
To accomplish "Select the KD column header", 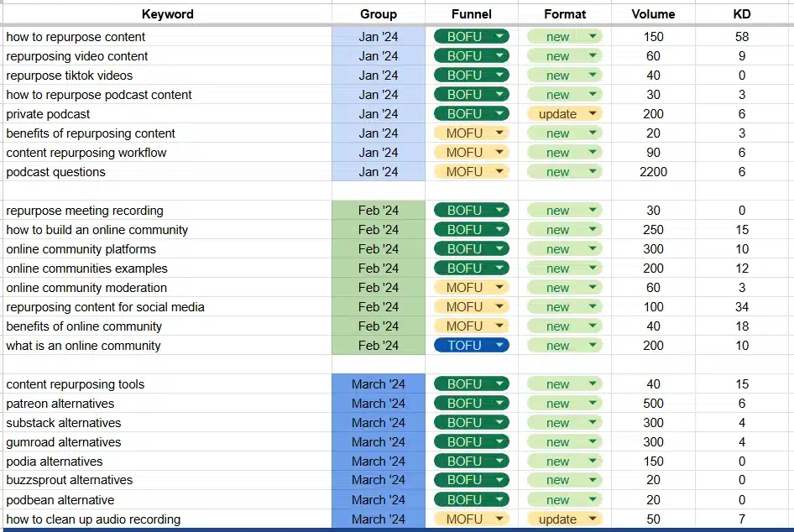I will tap(741, 13).
